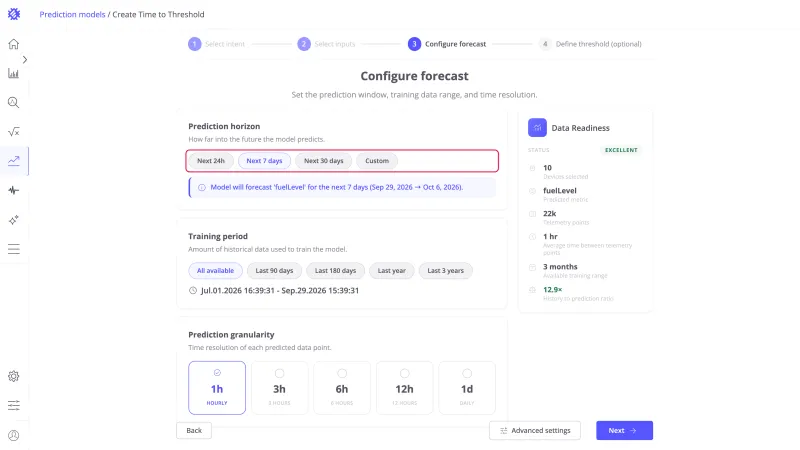
Task: Open the prediction trend line icon
Action: (x=14, y=161)
